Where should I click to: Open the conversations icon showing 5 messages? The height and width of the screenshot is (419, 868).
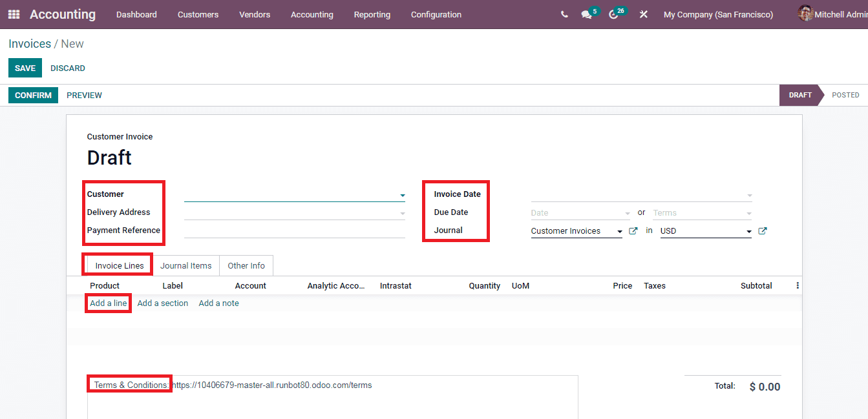(586, 14)
